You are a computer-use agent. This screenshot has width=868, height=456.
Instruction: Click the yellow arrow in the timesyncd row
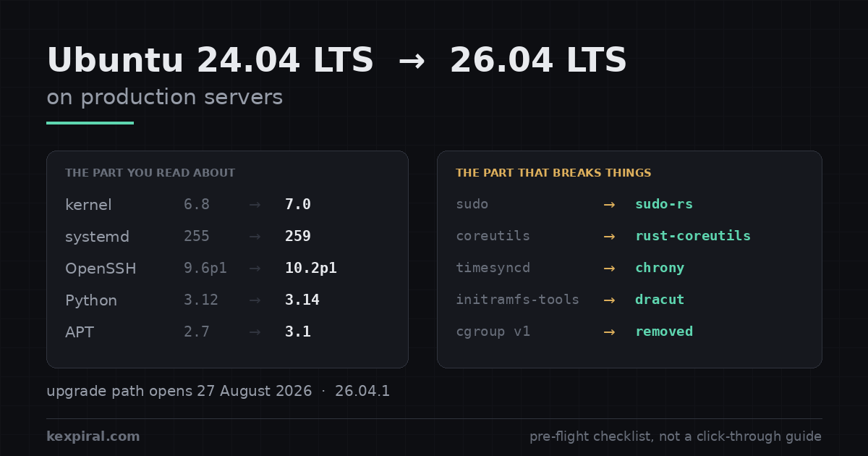(x=609, y=269)
